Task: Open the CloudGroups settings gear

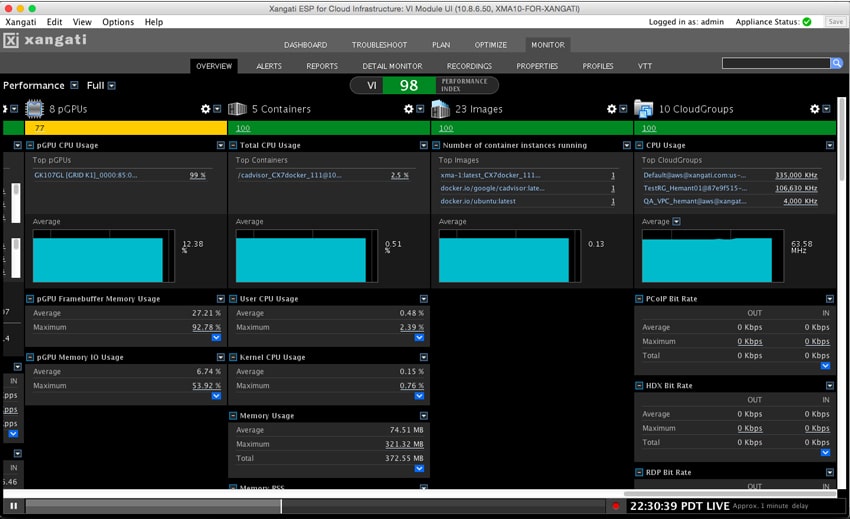Action: (x=815, y=109)
